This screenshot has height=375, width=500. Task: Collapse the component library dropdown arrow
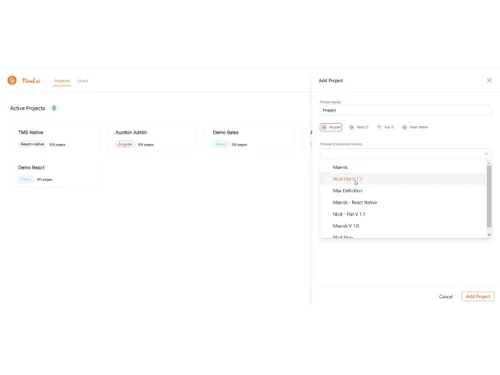click(x=486, y=154)
